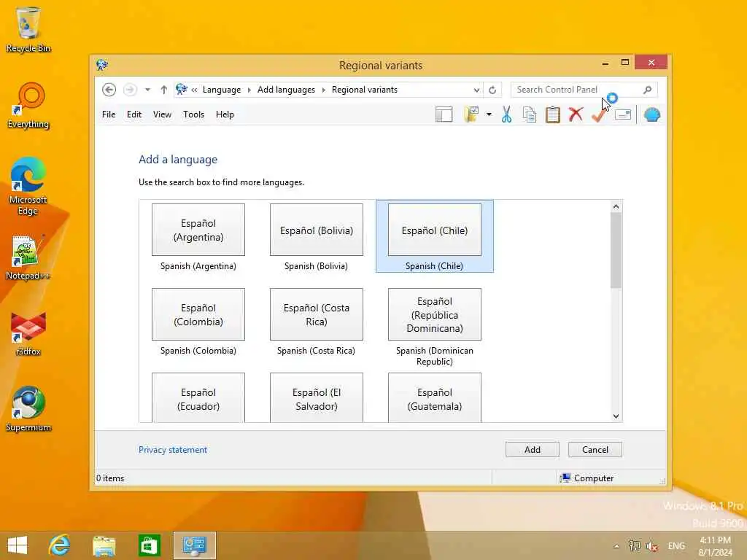Click the language list scroll down arrow
The height and width of the screenshot is (560, 747).
click(x=616, y=416)
